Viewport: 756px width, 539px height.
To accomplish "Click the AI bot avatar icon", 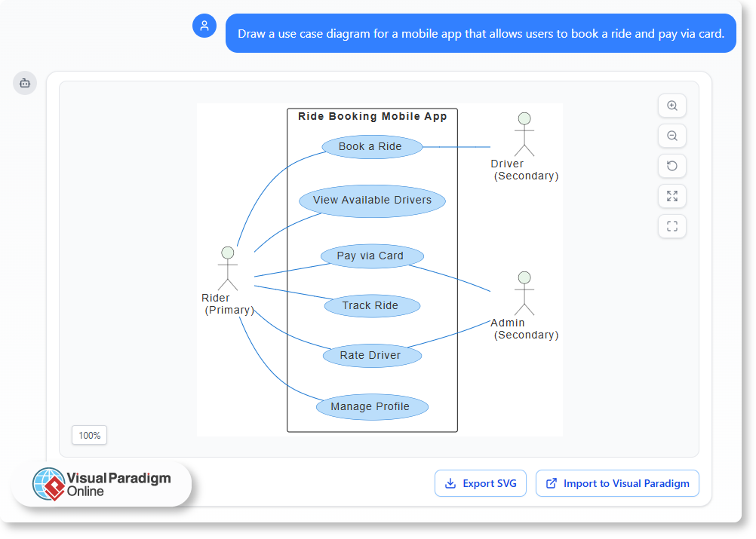I will [25, 83].
